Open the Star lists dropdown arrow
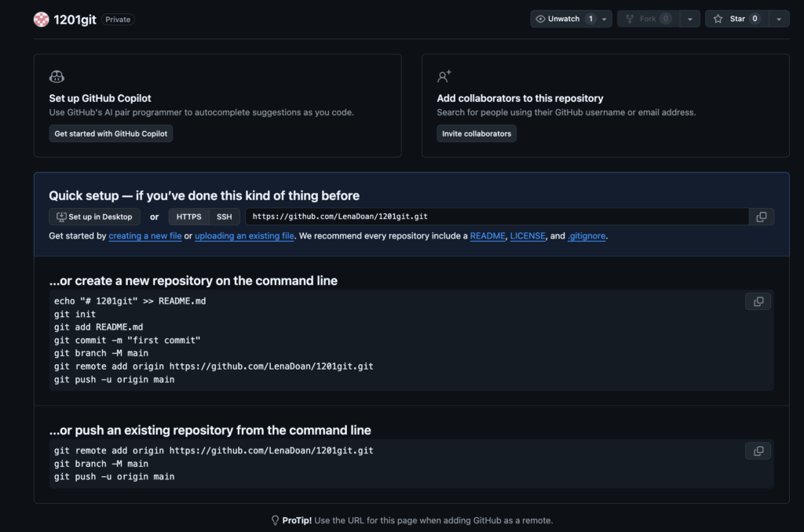Image resolution: width=804 pixels, height=532 pixels. (779, 19)
